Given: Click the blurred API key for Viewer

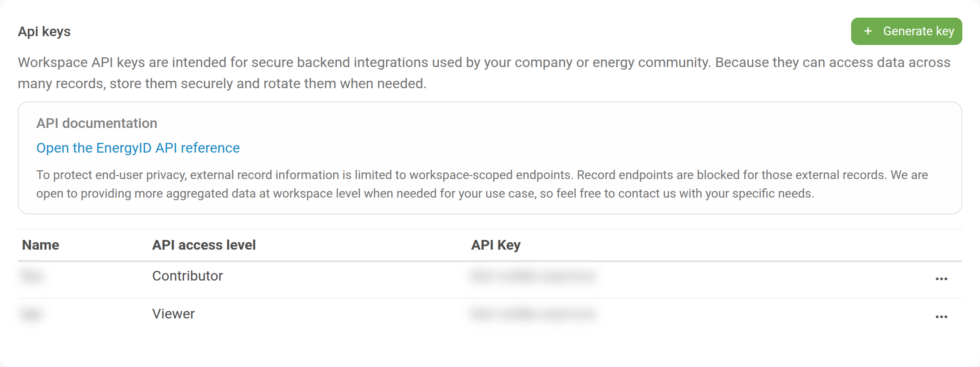Looking at the screenshot, I should [x=533, y=314].
